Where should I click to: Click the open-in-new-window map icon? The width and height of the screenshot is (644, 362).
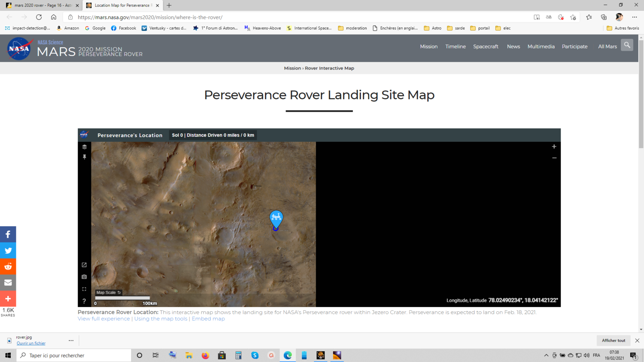pyautogui.click(x=84, y=265)
